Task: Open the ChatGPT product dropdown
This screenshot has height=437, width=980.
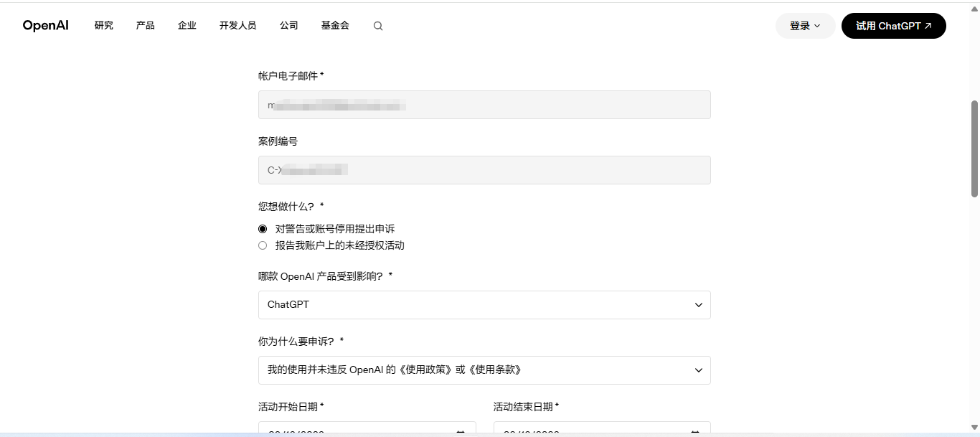Action: [x=484, y=305]
